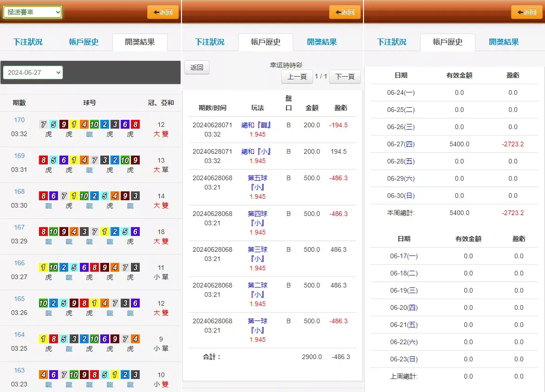Select the 第一球『小』 bet entry

point(257,325)
